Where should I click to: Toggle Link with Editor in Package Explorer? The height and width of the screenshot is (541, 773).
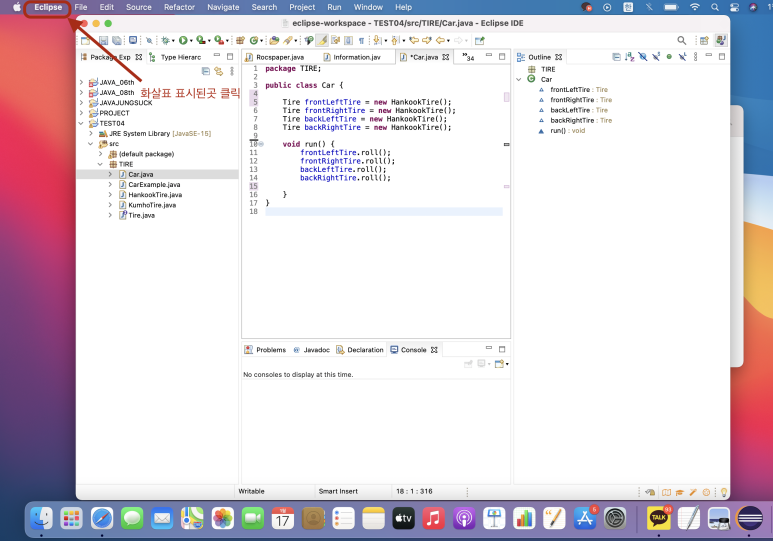coord(218,72)
